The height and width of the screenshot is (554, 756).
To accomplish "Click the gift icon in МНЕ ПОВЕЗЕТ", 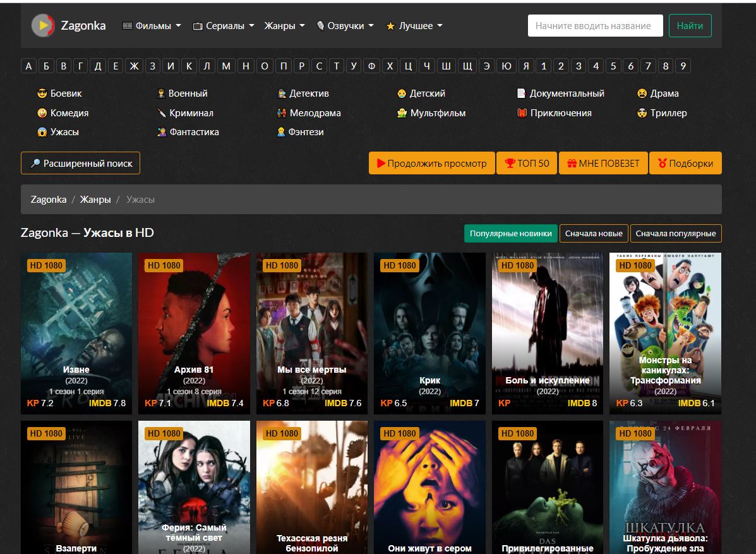I will pos(572,164).
